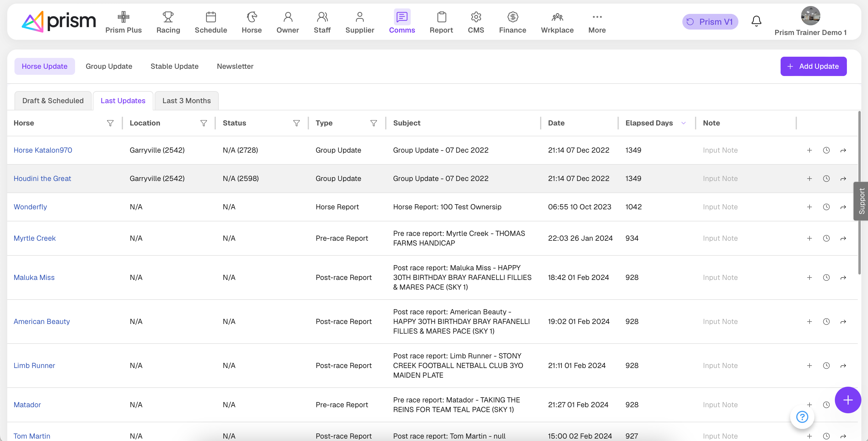Switch to the Newsletter tab
Image resolution: width=868 pixels, height=441 pixels.
click(235, 66)
